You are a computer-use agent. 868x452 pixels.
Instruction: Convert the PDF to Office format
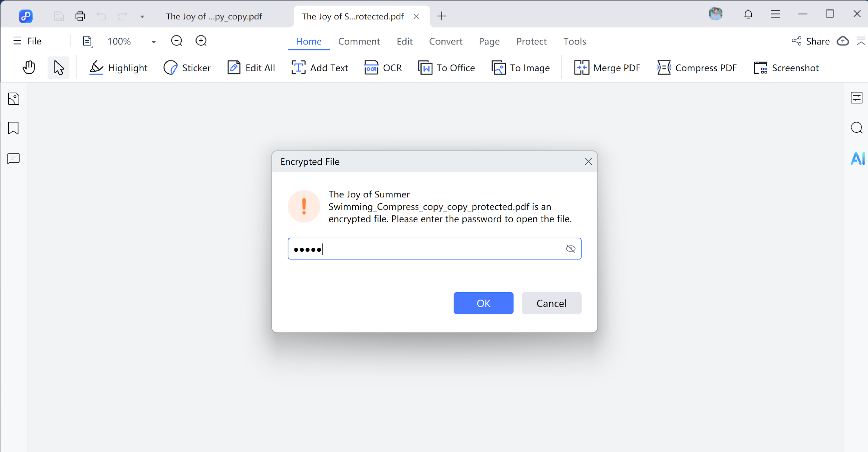pos(446,67)
